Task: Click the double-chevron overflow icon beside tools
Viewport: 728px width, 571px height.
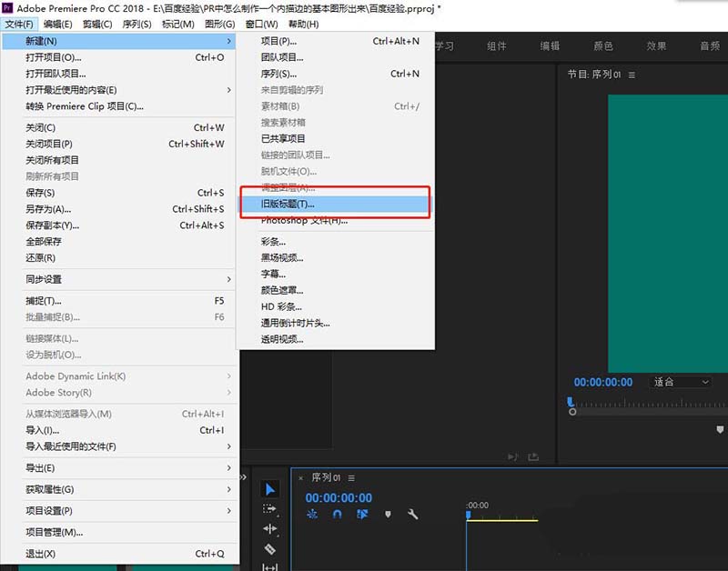Action: point(243,476)
